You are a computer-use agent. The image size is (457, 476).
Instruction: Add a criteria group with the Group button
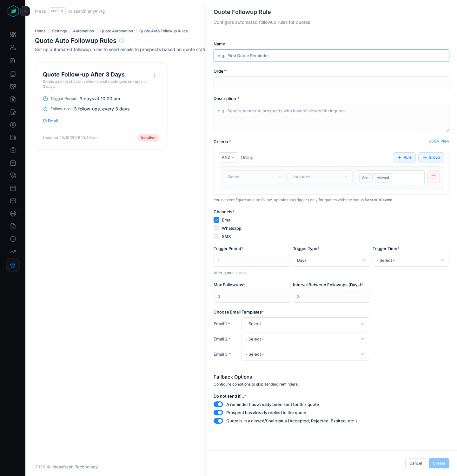coord(431,157)
